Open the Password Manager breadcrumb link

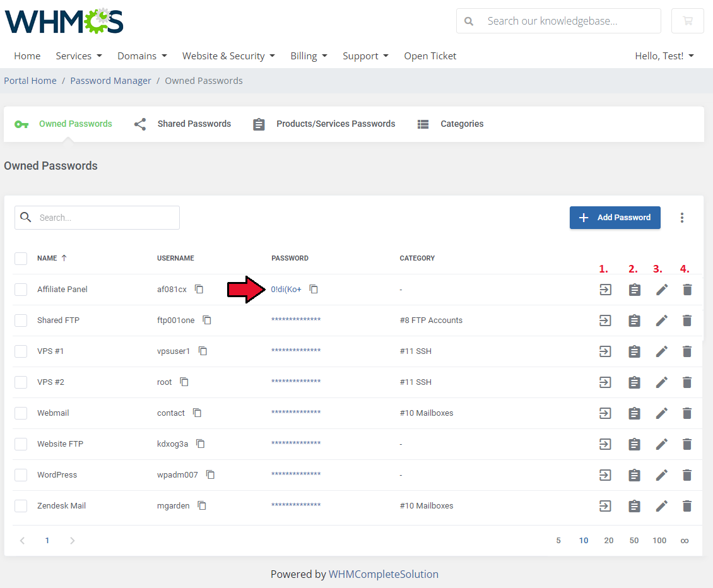(110, 81)
